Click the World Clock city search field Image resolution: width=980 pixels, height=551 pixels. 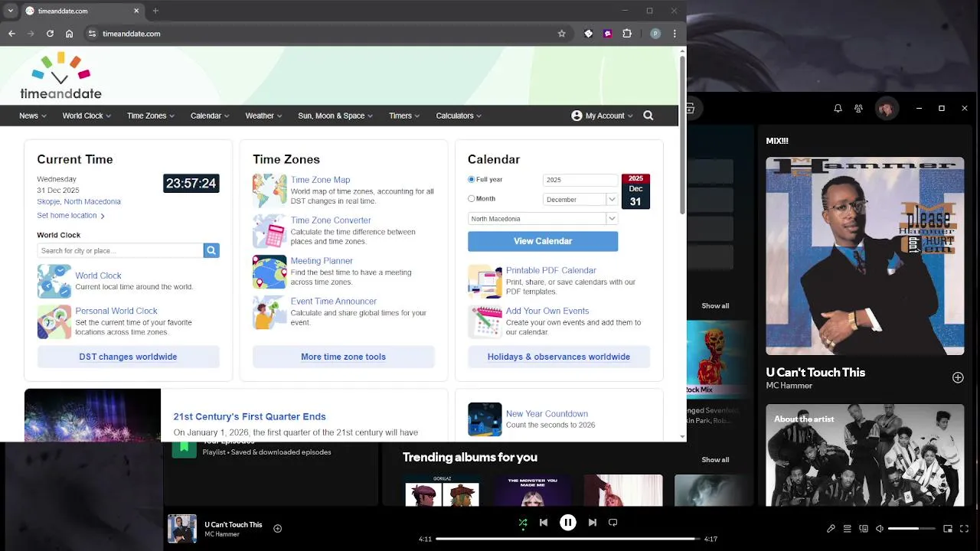click(x=120, y=250)
